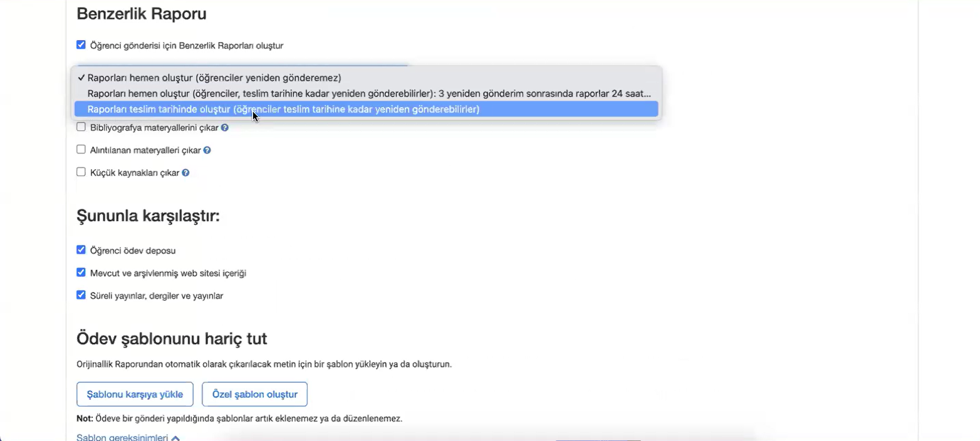Uncheck Mevcut ve arşivlenmiş web sitesi içeriği
Image resolution: width=980 pixels, height=441 pixels.
pos(81,272)
